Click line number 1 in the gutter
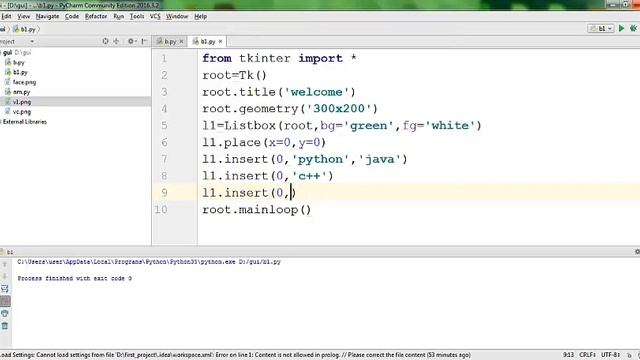 [x=164, y=58]
